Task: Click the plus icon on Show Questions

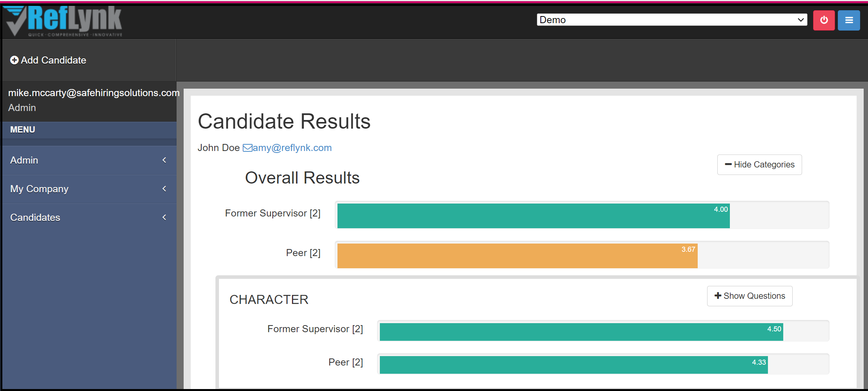Action: click(x=718, y=296)
